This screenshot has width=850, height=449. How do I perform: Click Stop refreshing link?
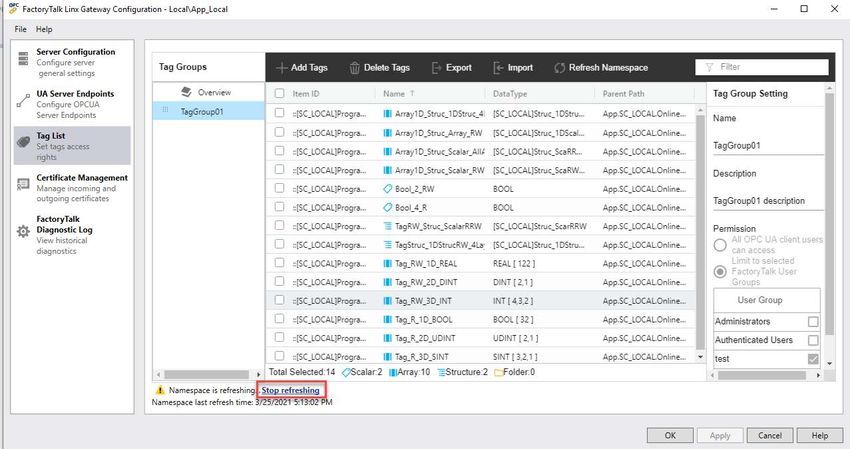[x=291, y=390]
